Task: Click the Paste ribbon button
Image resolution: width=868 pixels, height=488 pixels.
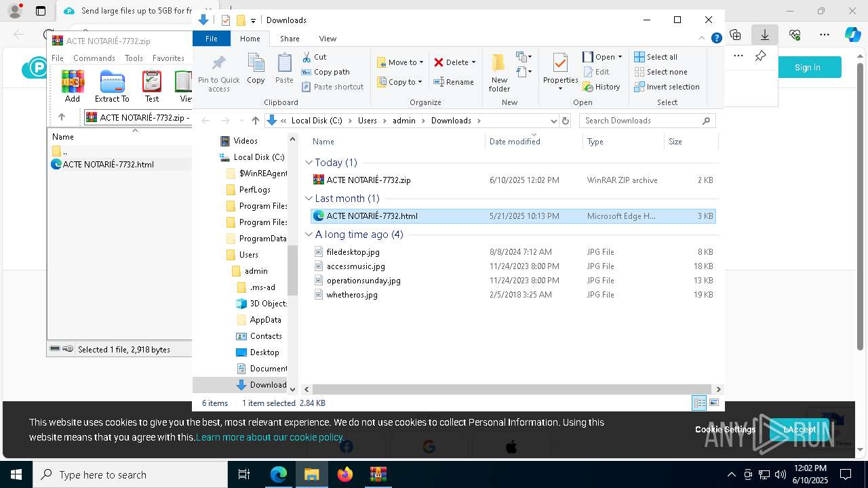Action: pyautogui.click(x=284, y=69)
